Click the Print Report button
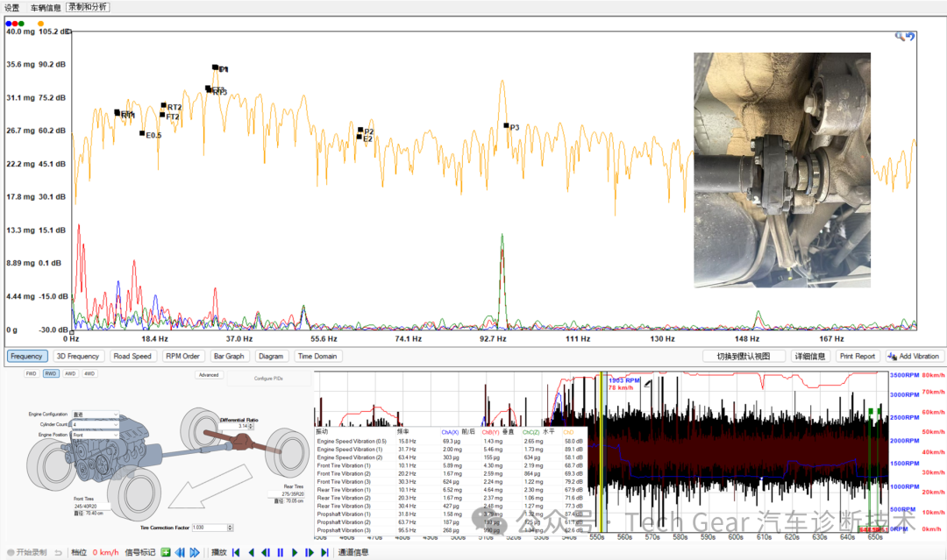The image size is (947, 560). 857,357
